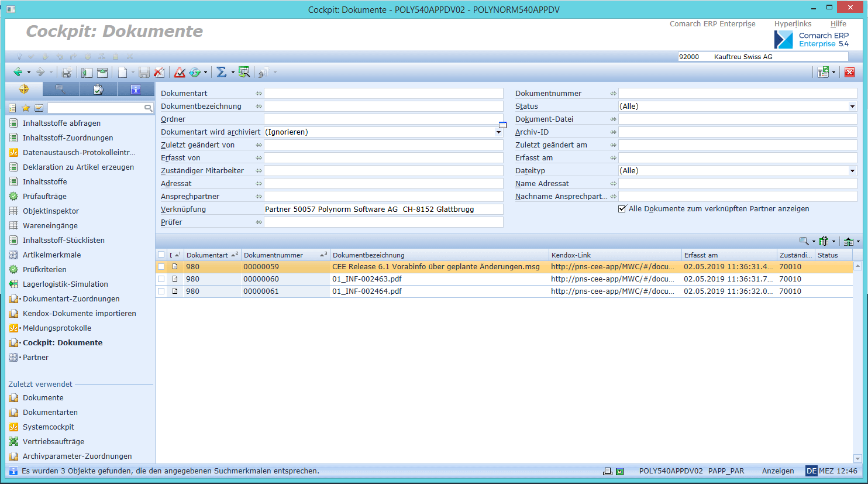Open Prüfaufträge in the navigation list
The height and width of the screenshot is (484, 868).
[x=44, y=196]
